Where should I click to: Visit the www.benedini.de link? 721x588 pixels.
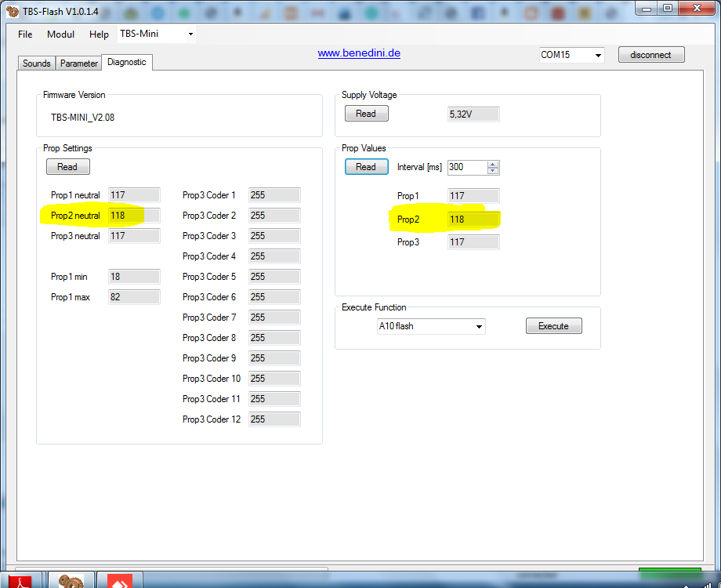point(359,53)
